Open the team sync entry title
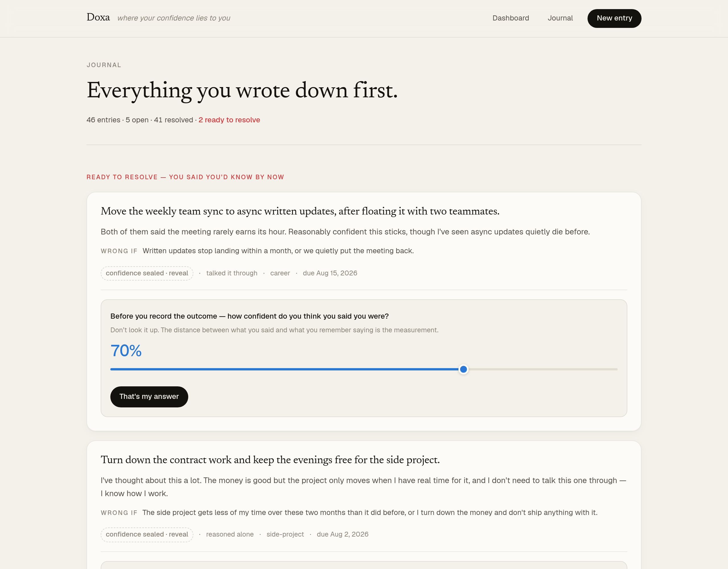Viewport: 728px width, 569px height. click(300, 211)
